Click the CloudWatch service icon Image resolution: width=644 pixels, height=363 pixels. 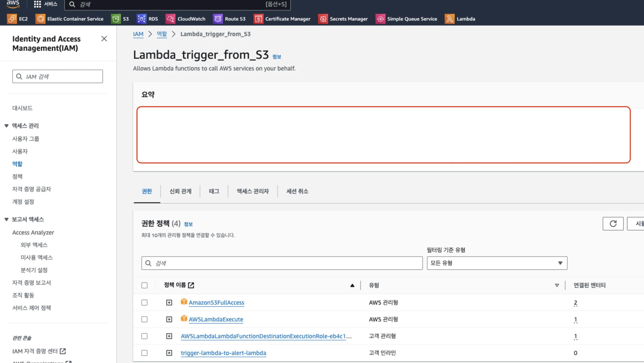(170, 19)
